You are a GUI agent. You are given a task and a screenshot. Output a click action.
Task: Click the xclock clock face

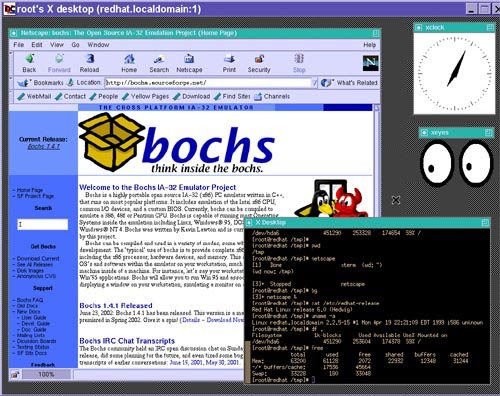click(x=455, y=74)
